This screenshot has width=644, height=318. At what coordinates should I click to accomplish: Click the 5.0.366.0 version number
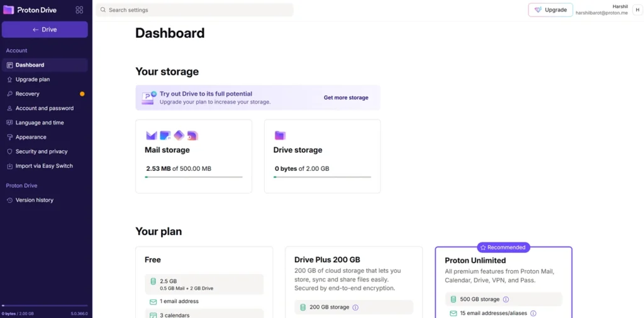click(79, 314)
